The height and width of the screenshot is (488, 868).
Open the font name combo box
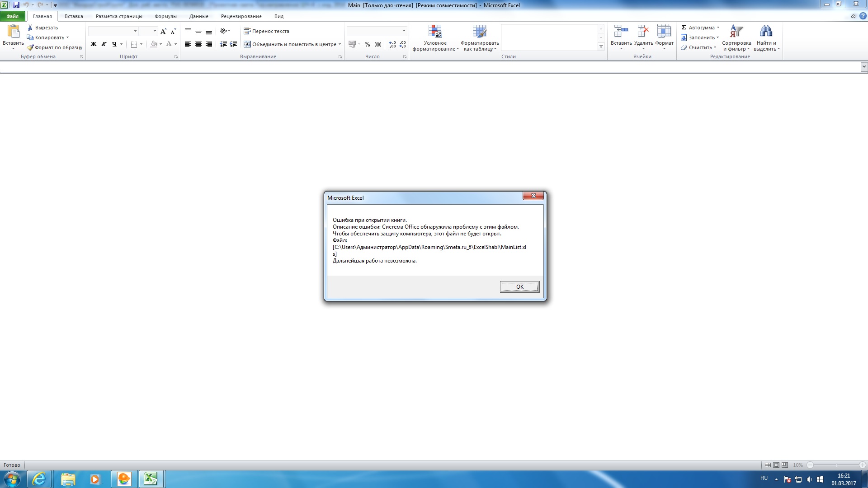click(113, 31)
